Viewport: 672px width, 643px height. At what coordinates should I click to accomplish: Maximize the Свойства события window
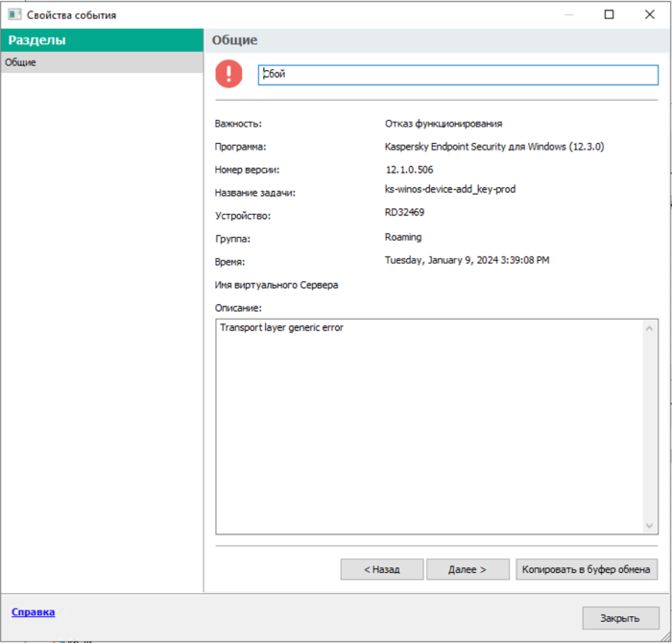coord(609,14)
